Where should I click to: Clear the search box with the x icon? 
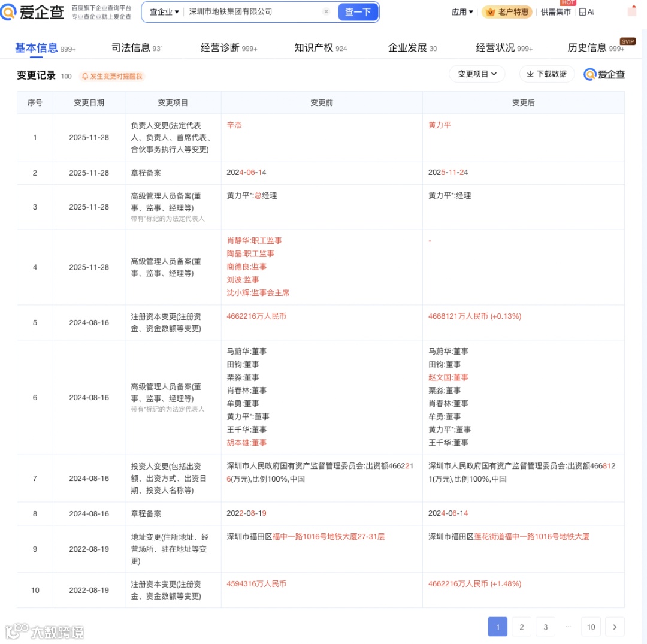326,11
